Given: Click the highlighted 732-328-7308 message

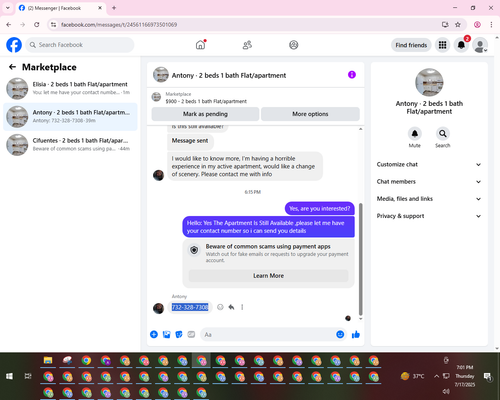Looking at the screenshot, I should (190, 307).
